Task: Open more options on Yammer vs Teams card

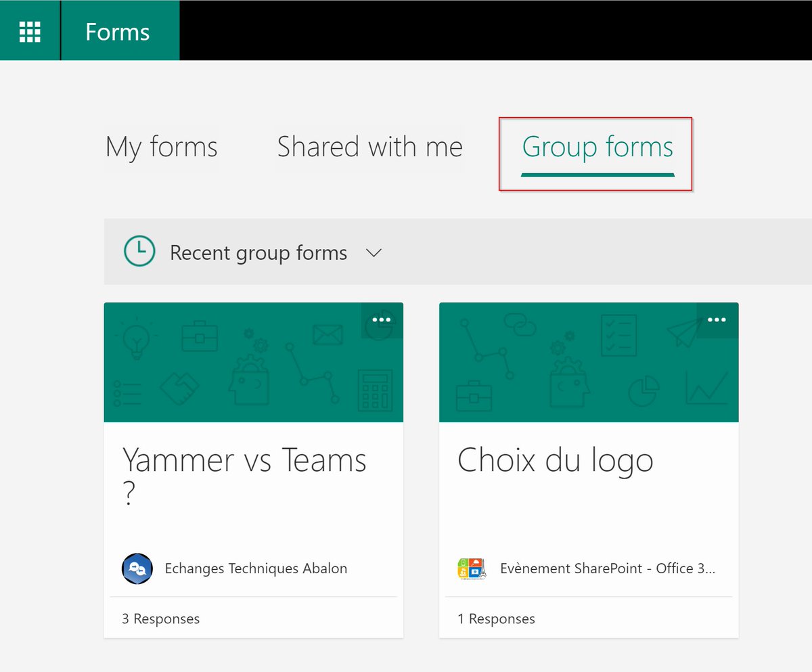Action: pyautogui.click(x=382, y=319)
